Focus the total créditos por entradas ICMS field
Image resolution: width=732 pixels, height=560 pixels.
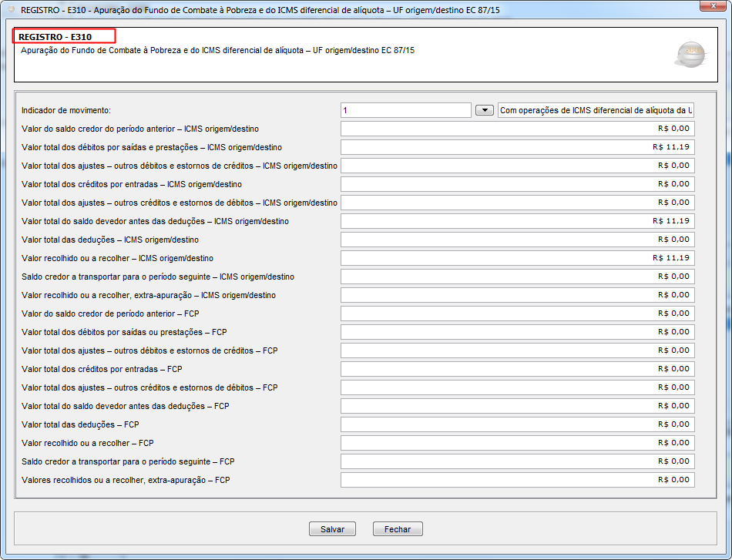pos(517,184)
